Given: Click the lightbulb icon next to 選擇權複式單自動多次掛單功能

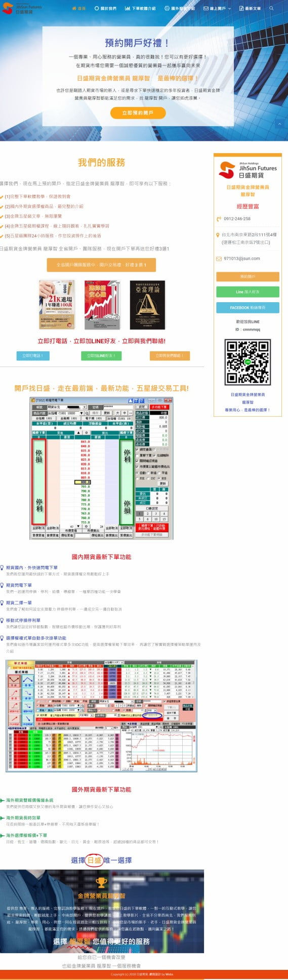Looking at the screenshot, I should click(x=2, y=638).
